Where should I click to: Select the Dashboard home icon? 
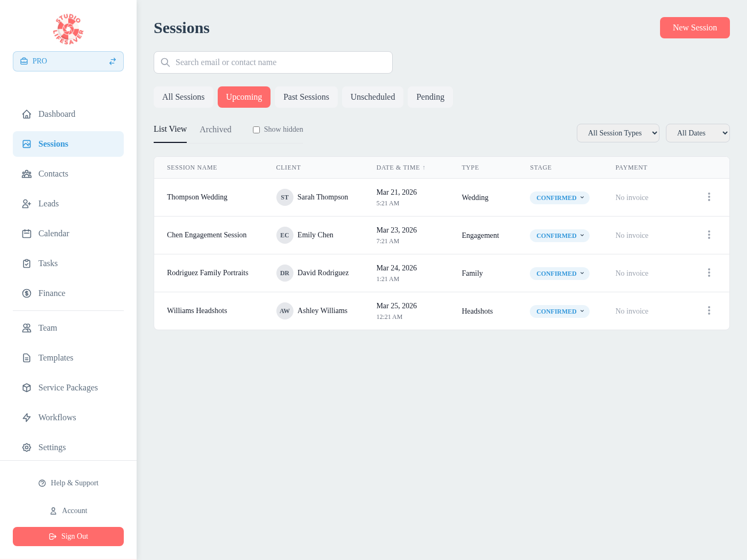[27, 114]
